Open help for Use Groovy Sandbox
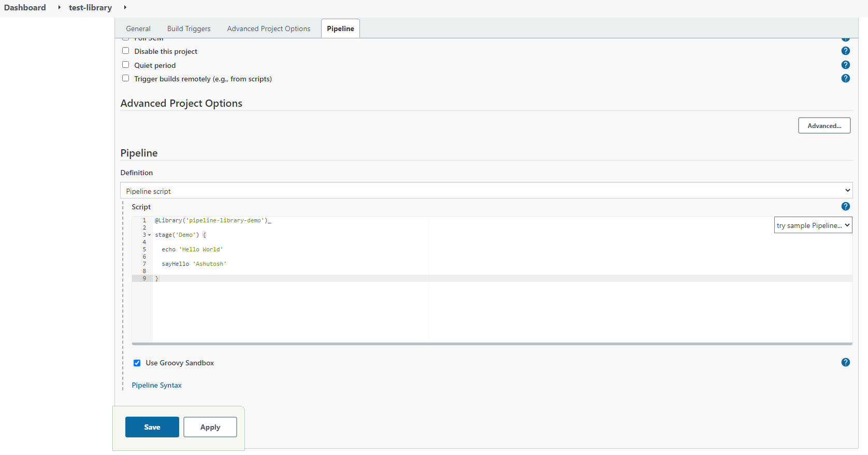This screenshot has height=455, width=868. point(846,362)
